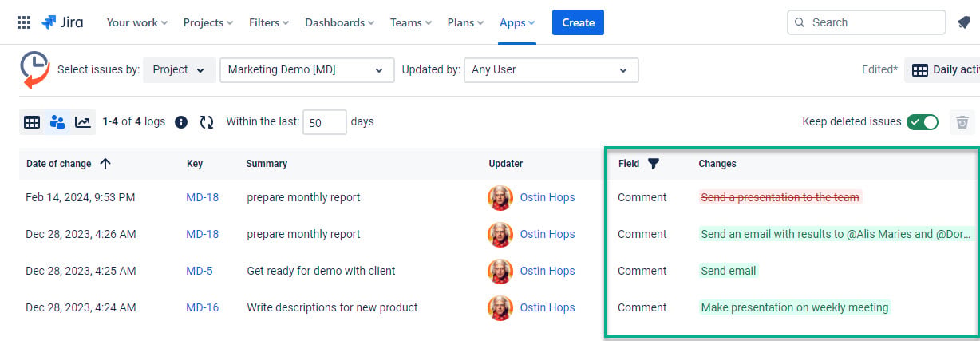Click the 'Send email' change text
The height and width of the screenshot is (341, 980).
click(x=729, y=271)
